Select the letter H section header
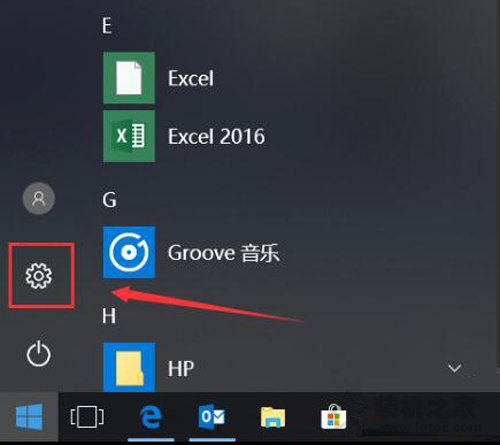500x445 pixels. [x=109, y=316]
